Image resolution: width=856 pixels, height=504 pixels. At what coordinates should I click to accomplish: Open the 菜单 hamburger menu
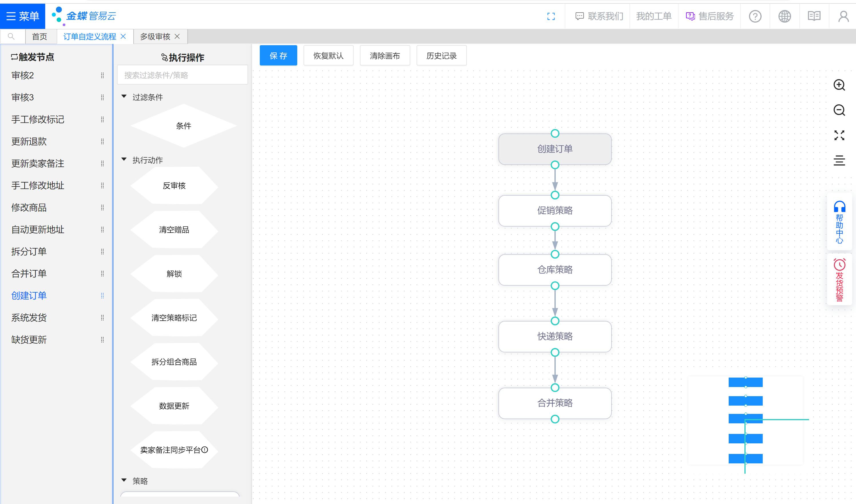coord(22,16)
